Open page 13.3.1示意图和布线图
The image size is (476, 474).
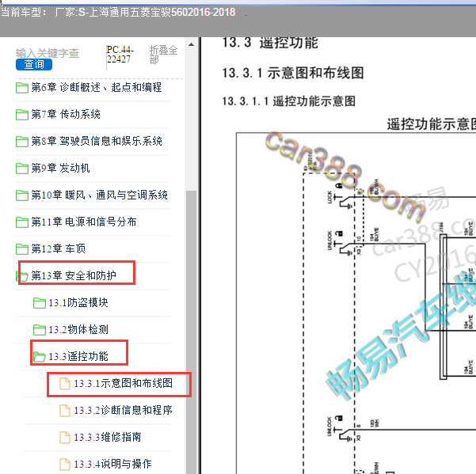[x=124, y=383]
